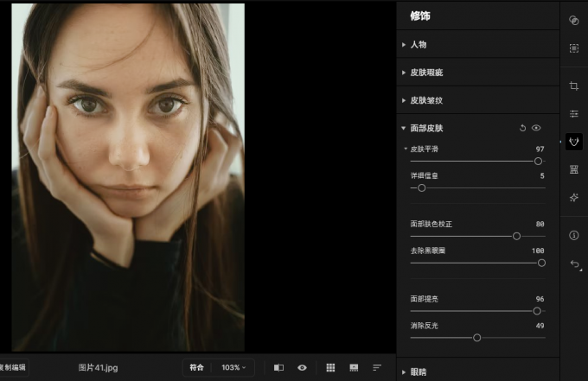Open the sparkle AI tools icon
Screen dimensions: 588x381
574,198
